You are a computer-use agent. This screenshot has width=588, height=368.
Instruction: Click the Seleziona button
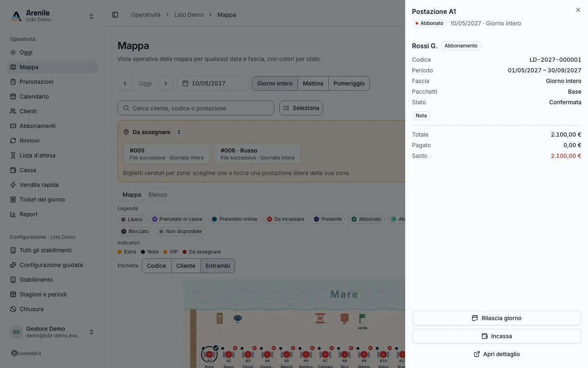[301, 108]
